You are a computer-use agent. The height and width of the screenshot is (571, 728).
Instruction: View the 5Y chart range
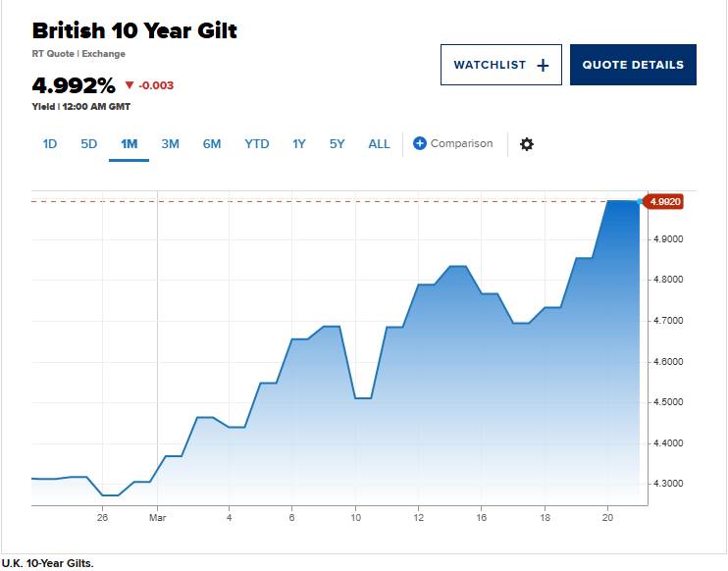(338, 144)
